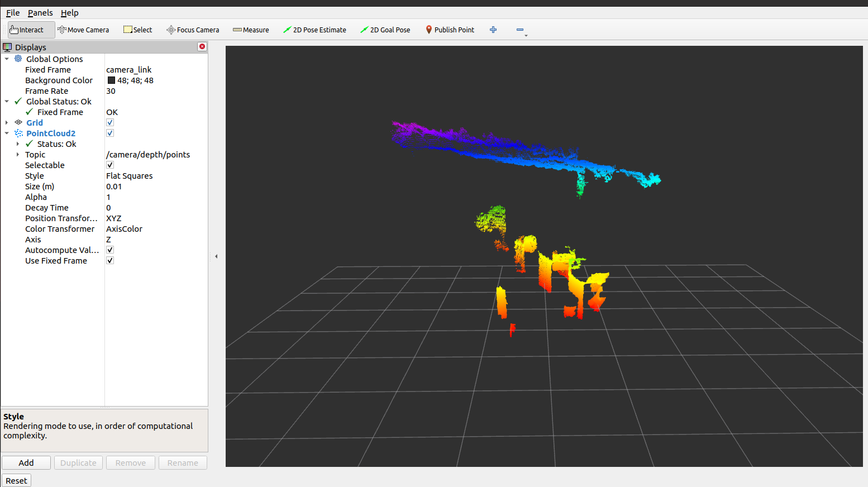Image resolution: width=868 pixels, height=487 pixels.
Task: Select the 2D Pose Estimate tool
Action: click(x=314, y=30)
